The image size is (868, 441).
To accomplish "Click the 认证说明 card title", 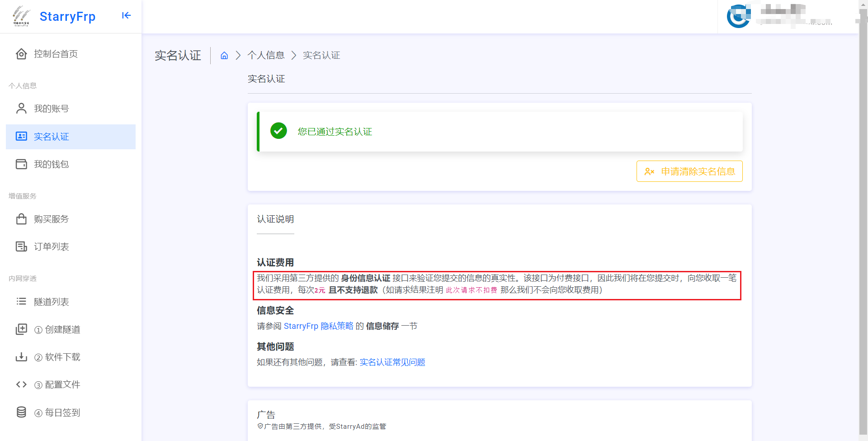I will [275, 219].
